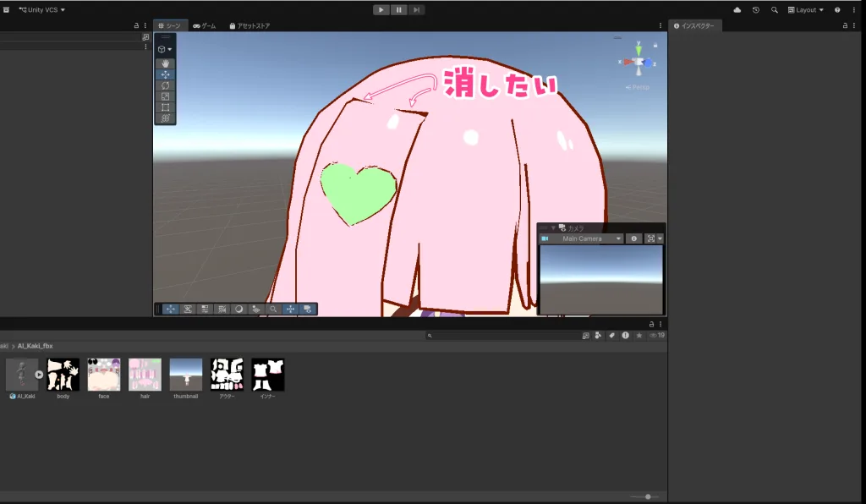The height and width of the screenshot is (504, 866).
Task: Click the camera overlay info button
Action: click(x=634, y=238)
